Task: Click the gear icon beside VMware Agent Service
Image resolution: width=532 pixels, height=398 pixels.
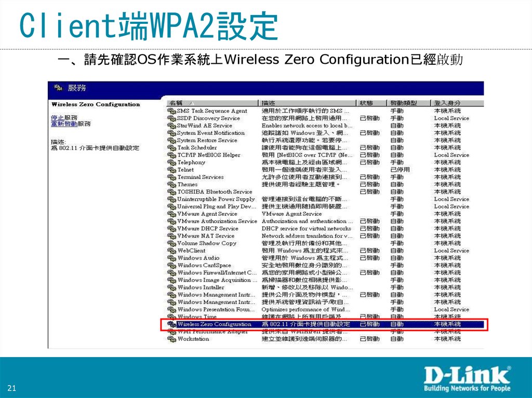Action: pyautogui.click(x=171, y=214)
